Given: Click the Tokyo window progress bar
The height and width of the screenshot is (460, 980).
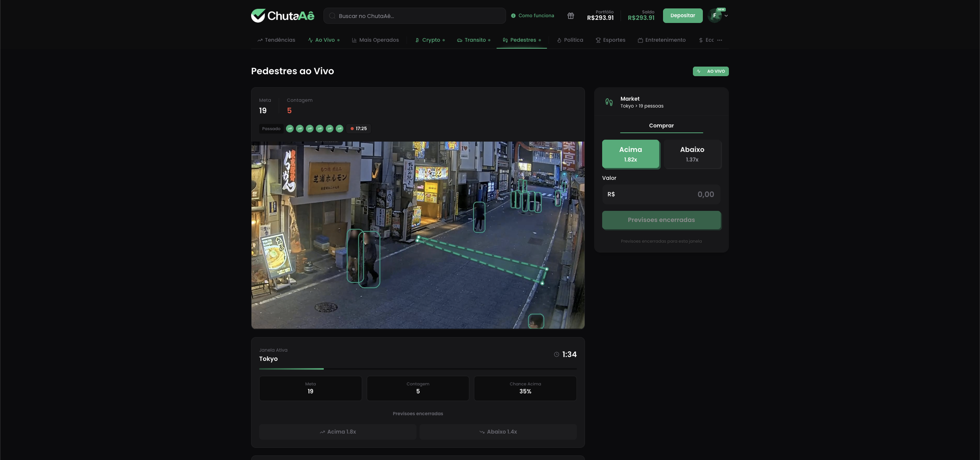Looking at the screenshot, I should 418,369.
